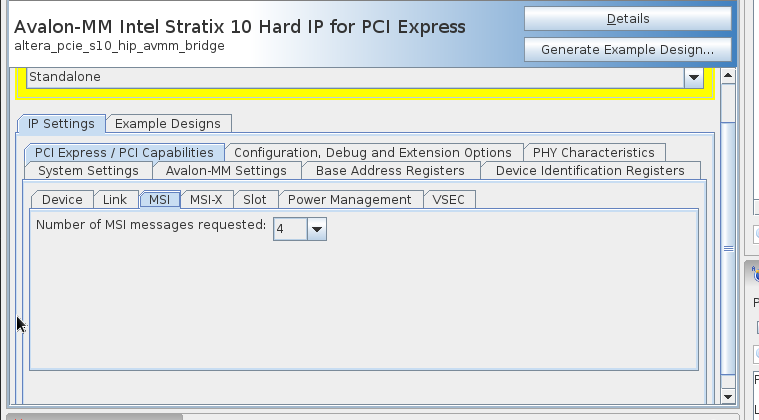Open the Standalone dropdown list

692,77
